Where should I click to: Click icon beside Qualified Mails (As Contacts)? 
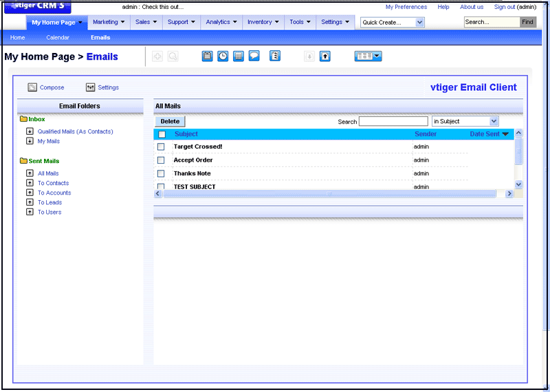(30, 131)
